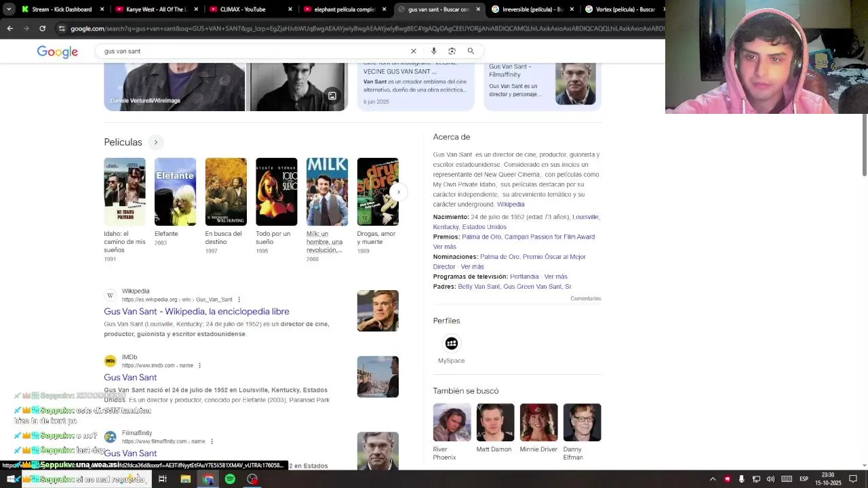This screenshot has height=488, width=868.
Task: Open ESP language indicator in tray
Action: [x=804, y=479]
